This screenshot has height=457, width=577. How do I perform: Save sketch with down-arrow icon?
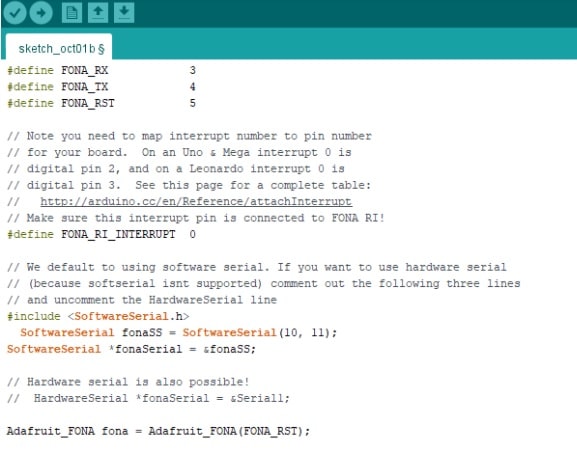124,13
